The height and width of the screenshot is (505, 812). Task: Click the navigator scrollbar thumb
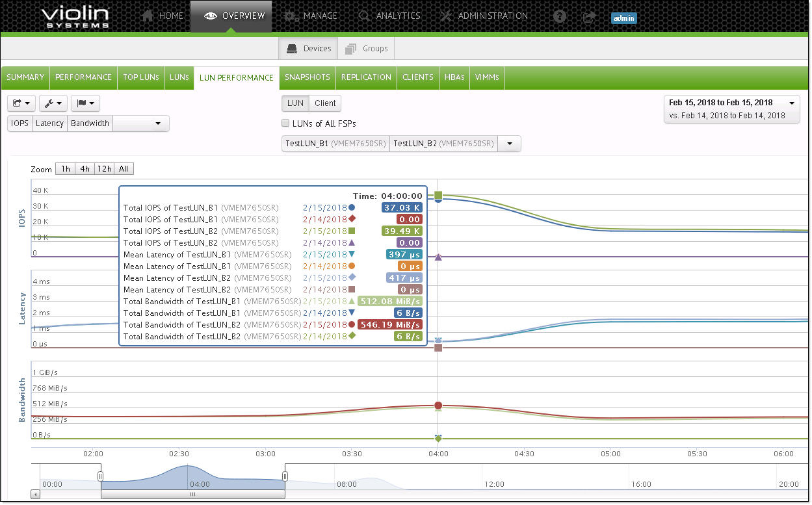[192, 495]
